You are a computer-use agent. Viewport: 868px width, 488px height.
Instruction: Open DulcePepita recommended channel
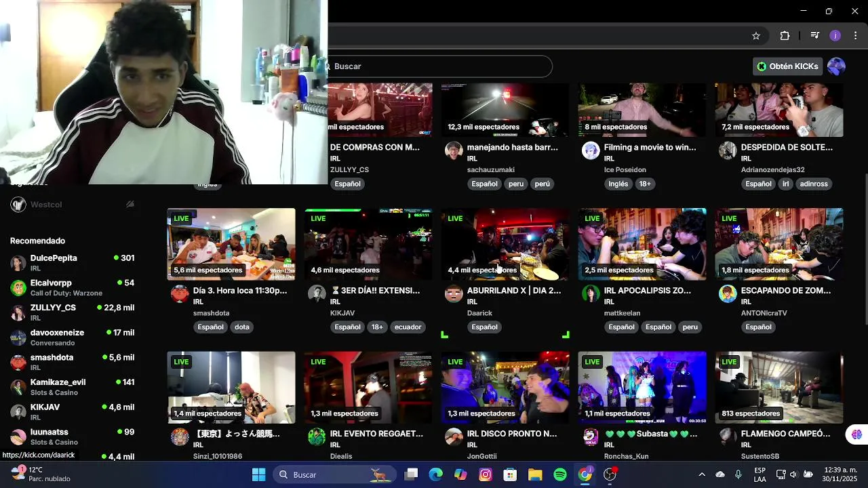pos(73,263)
